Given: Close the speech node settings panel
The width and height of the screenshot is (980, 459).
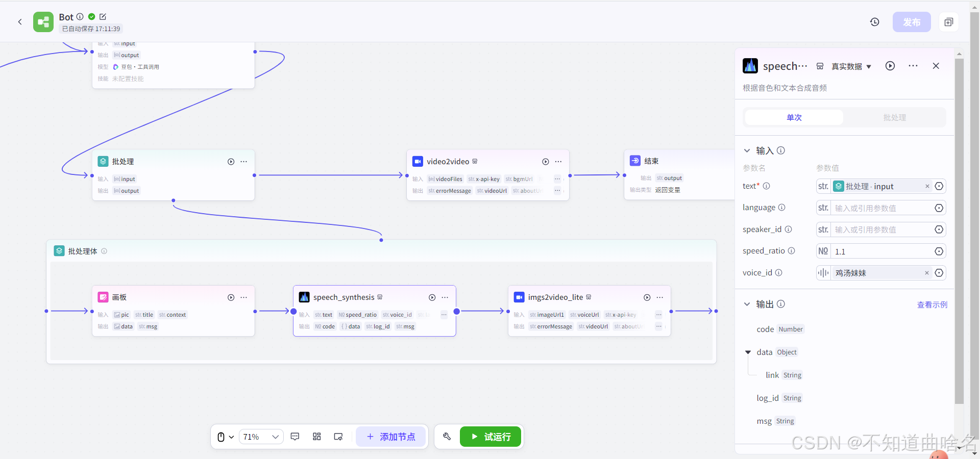Looking at the screenshot, I should (936, 66).
